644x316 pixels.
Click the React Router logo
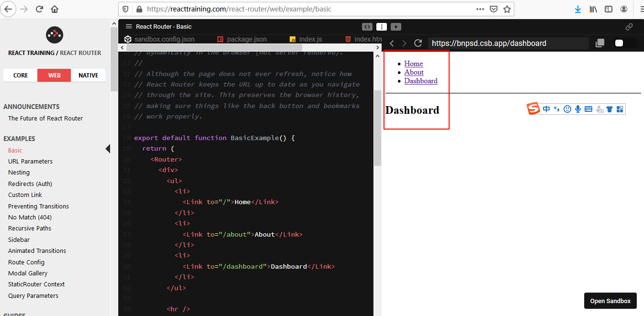tap(55, 34)
